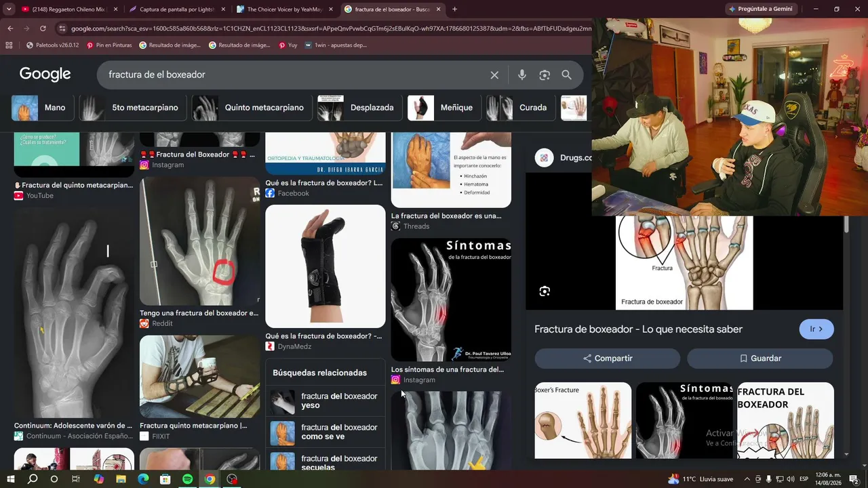
Task: Close the fractura de el boxeador tab
Action: 438,9
